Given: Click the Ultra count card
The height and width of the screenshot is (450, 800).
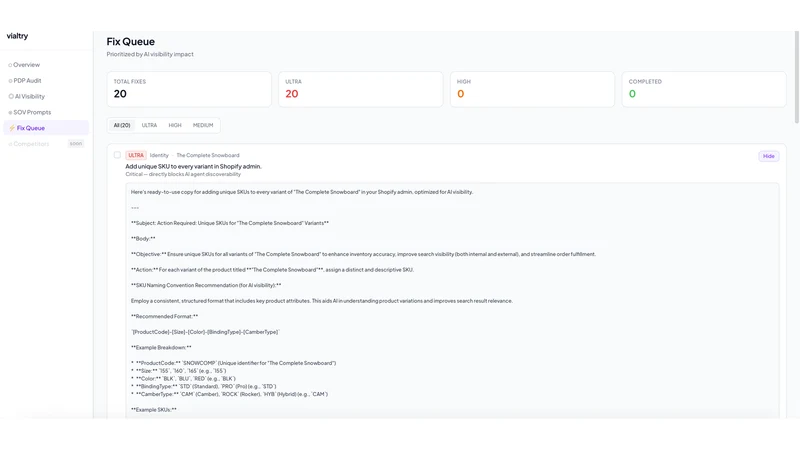Looking at the screenshot, I should pos(361,89).
